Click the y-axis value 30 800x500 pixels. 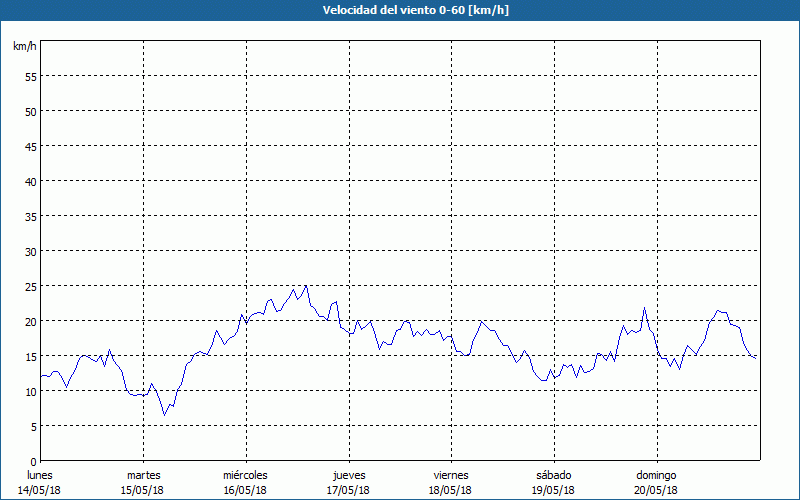31,252
